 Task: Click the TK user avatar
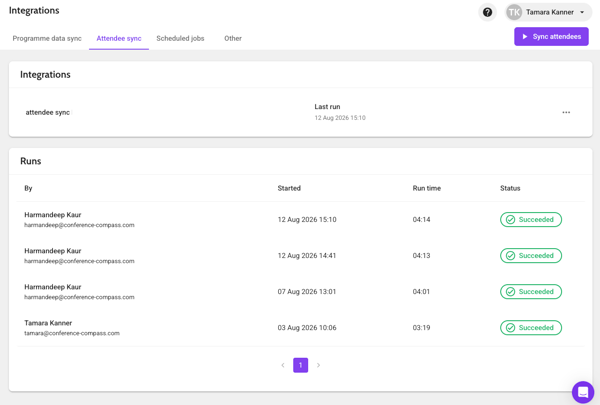(514, 12)
